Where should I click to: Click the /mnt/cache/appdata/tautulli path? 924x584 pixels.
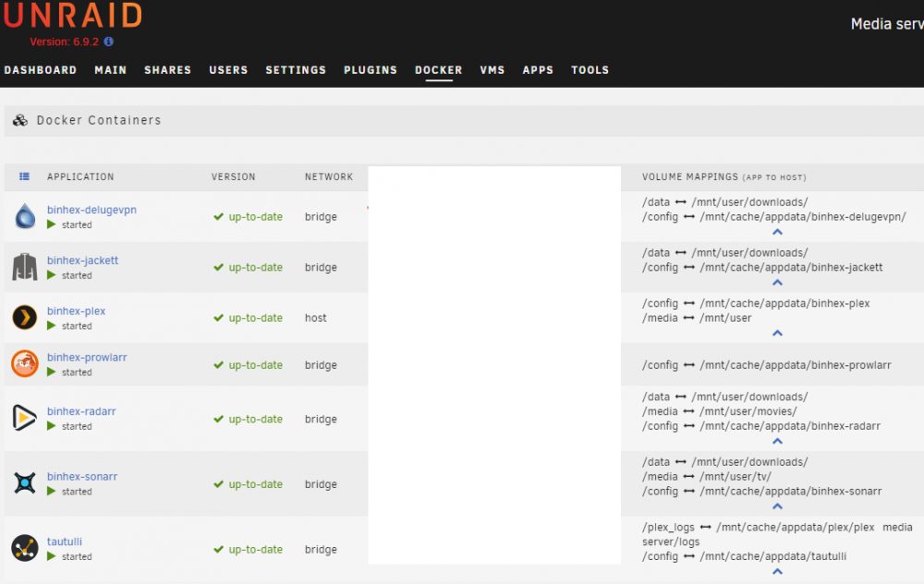click(773, 556)
